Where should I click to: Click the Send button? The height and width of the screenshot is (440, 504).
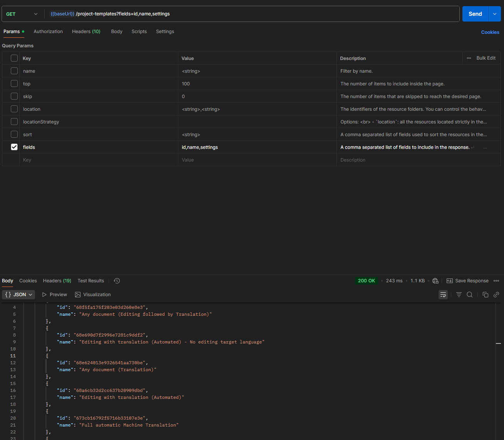coord(475,14)
